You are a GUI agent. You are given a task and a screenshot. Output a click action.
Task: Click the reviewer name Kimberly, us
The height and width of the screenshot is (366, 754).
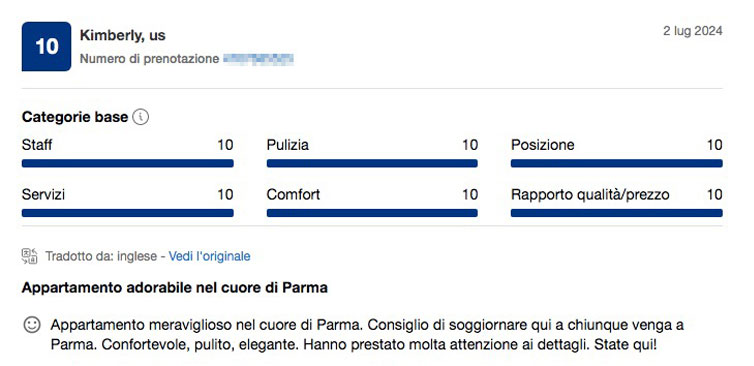coord(123,35)
